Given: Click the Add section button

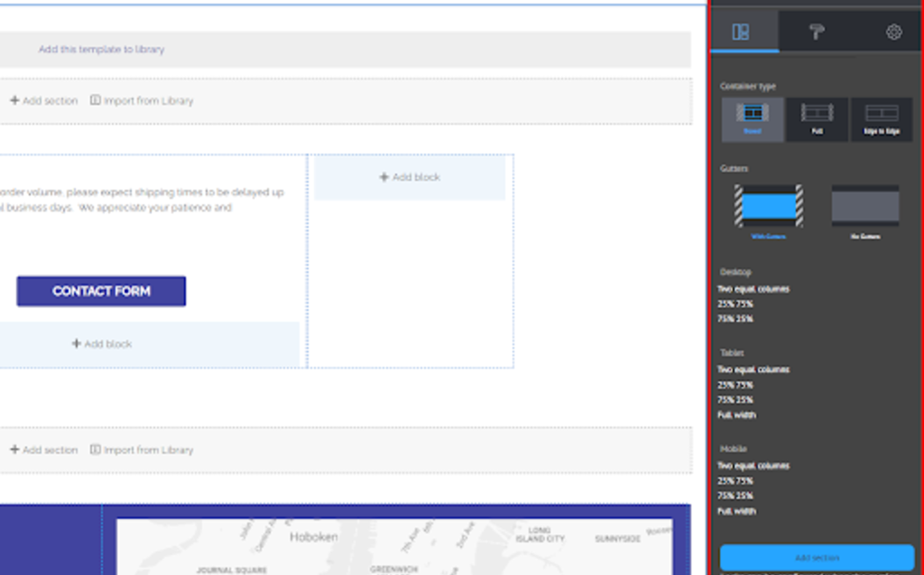Looking at the screenshot, I should pos(816,557).
